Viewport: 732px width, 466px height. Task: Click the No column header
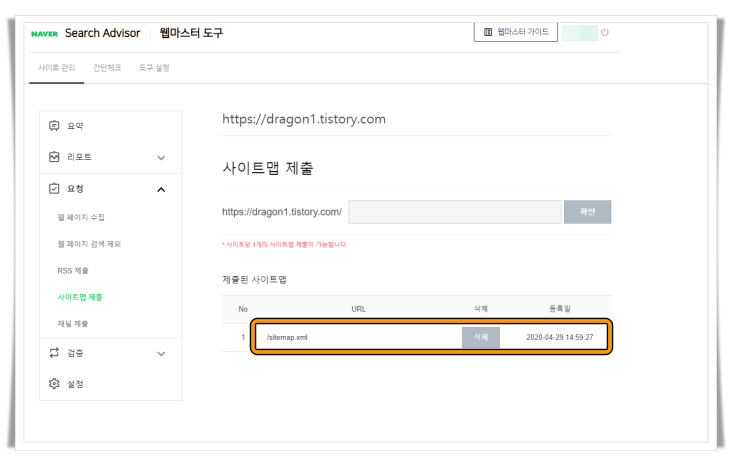243,309
